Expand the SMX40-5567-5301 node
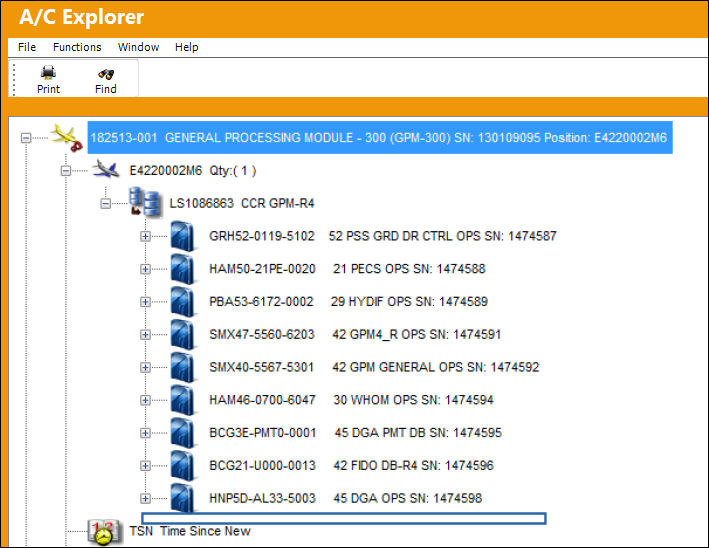709x548 pixels. 145,367
